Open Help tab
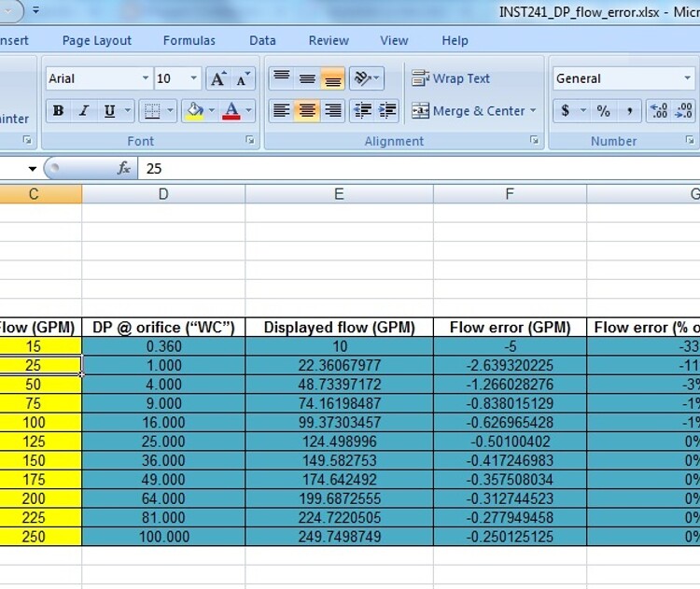The image size is (700, 589). point(455,41)
